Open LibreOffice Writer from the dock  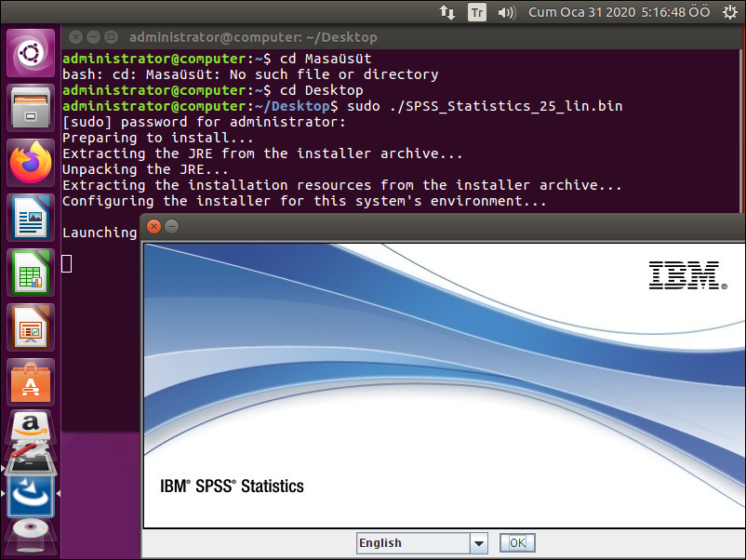(x=31, y=218)
